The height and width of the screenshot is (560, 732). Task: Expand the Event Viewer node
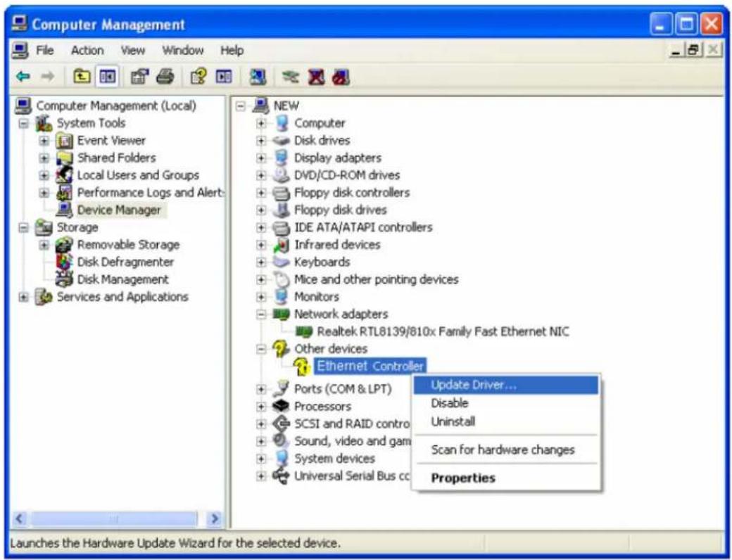[x=44, y=141]
